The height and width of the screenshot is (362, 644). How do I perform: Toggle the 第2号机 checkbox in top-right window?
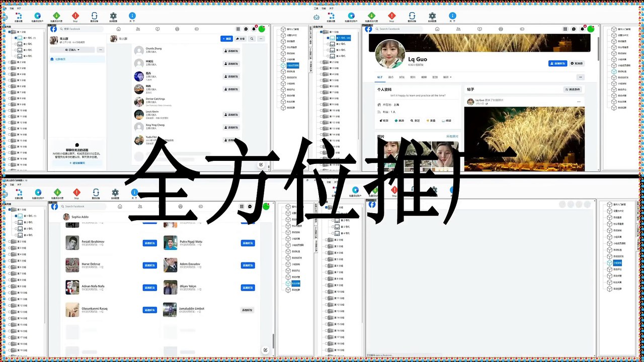point(329,44)
